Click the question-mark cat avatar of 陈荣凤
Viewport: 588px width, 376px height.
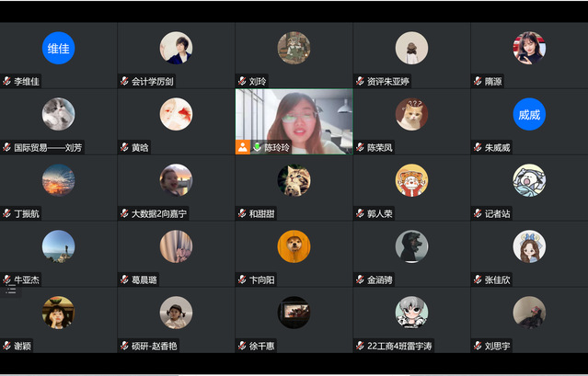tap(411, 114)
